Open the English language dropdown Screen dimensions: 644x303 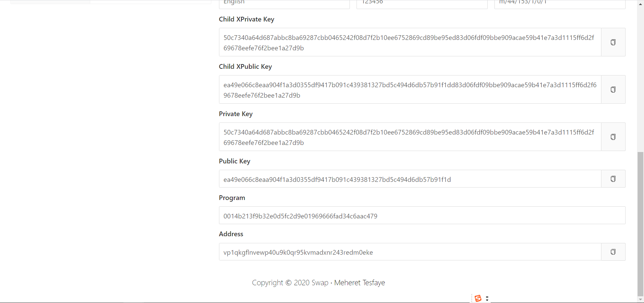pos(284,3)
